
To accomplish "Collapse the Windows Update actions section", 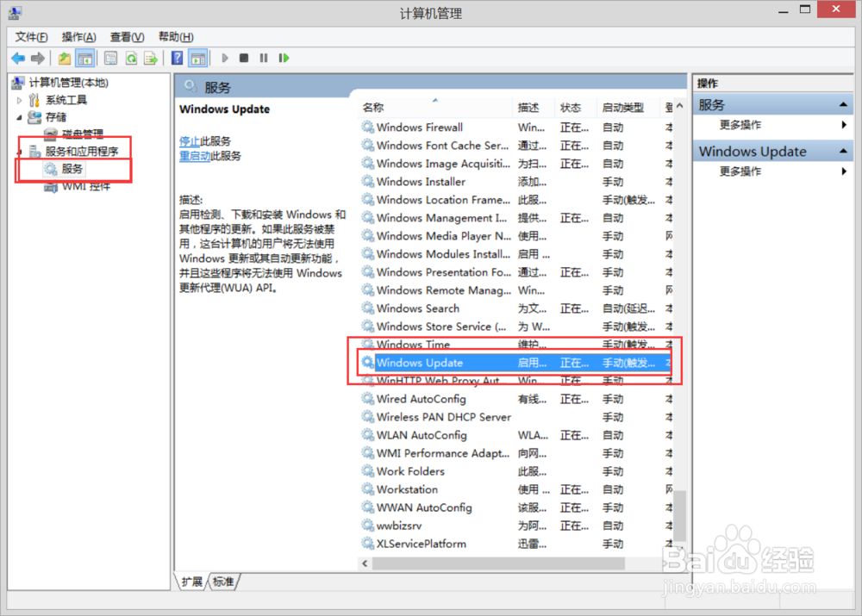I will pos(843,151).
